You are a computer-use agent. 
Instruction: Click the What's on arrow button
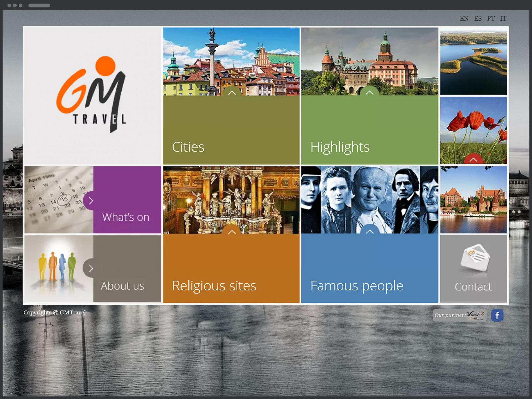coord(90,201)
